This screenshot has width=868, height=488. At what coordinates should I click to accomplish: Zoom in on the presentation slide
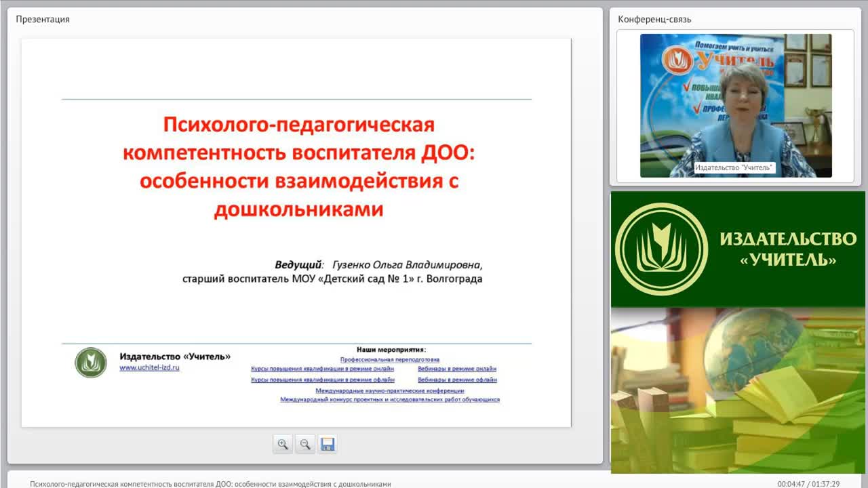coord(283,444)
